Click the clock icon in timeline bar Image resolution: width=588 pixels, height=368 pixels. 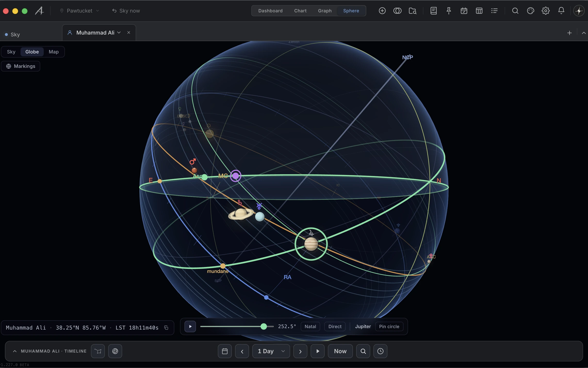point(380,351)
